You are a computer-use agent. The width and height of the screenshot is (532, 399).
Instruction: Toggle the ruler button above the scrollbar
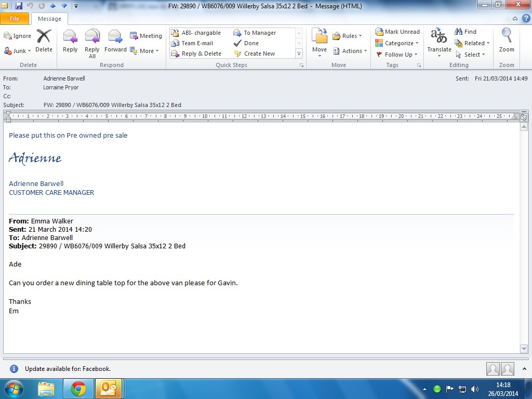pos(524,117)
